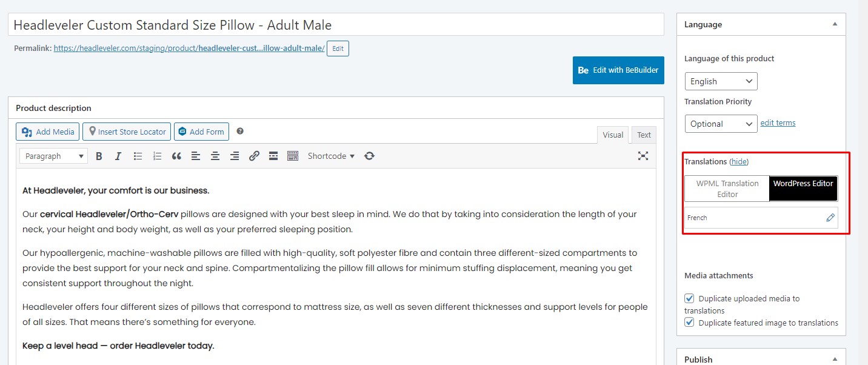Screen dimensions: 868x365
Task: Toggle Duplicate uploaded media to translations
Action: pyautogui.click(x=689, y=298)
